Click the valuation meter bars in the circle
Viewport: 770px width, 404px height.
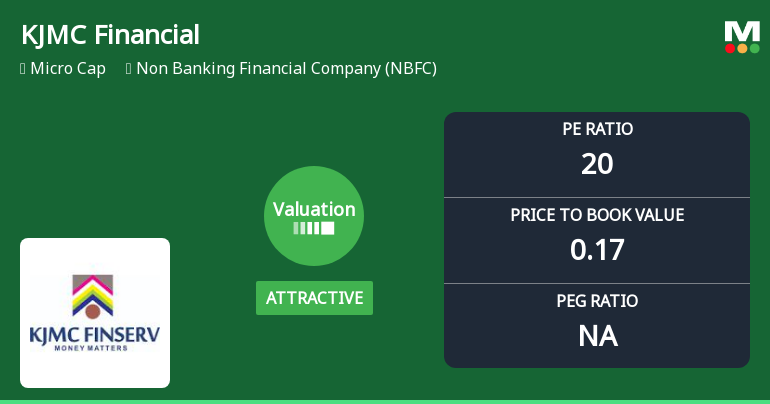click(313, 228)
